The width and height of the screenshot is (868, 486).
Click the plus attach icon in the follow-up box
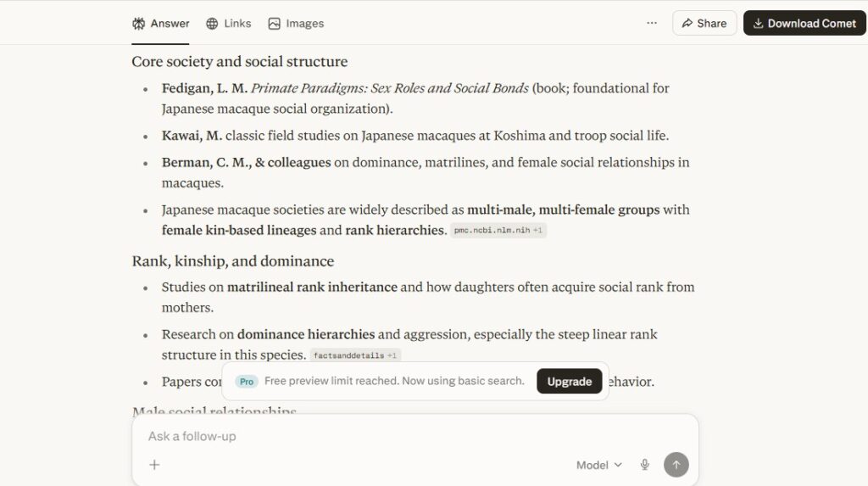(x=154, y=465)
